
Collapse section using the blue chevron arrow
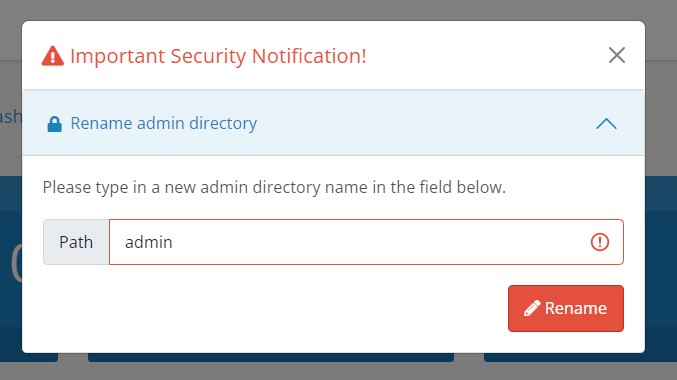(x=606, y=124)
